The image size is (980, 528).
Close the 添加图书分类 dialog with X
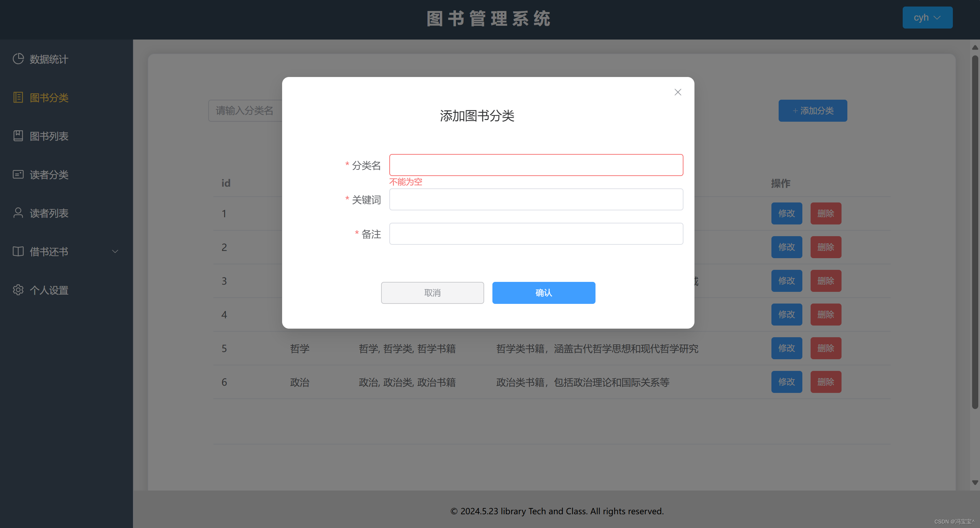click(678, 92)
